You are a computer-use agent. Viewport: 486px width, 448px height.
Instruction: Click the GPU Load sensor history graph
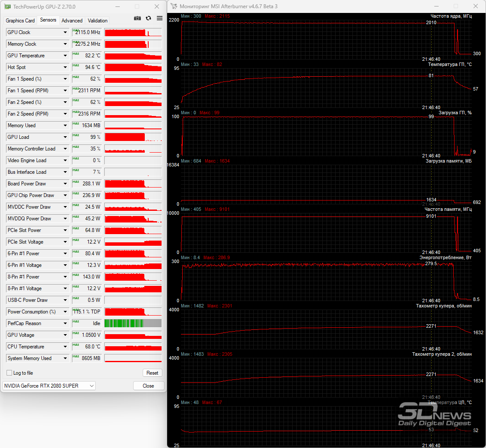(x=133, y=137)
